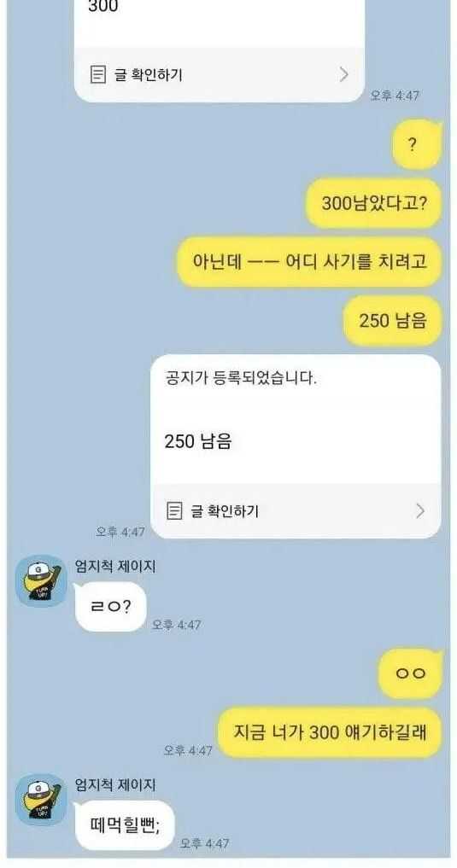Select the 'ㅇㅇ' message bubble

point(411,673)
